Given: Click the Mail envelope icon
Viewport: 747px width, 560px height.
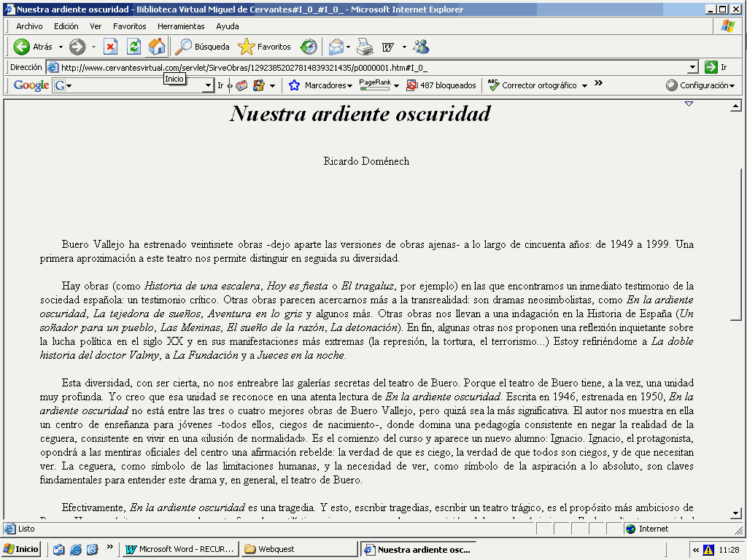Looking at the screenshot, I should [x=336, y=47].
